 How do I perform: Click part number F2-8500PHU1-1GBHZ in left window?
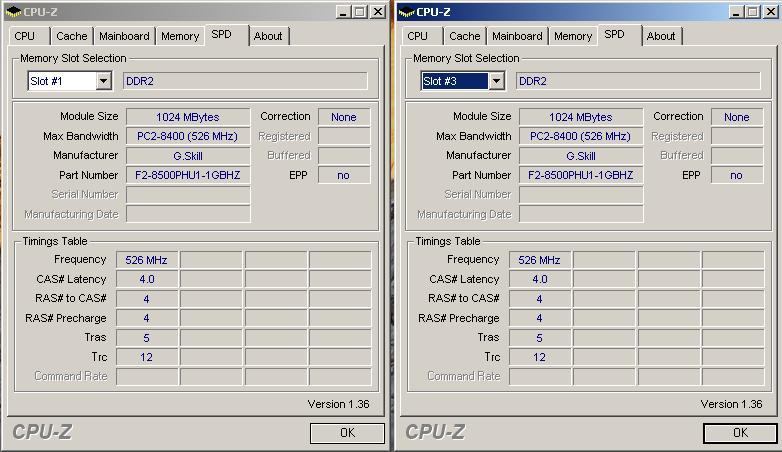click(x=188, y=175)
